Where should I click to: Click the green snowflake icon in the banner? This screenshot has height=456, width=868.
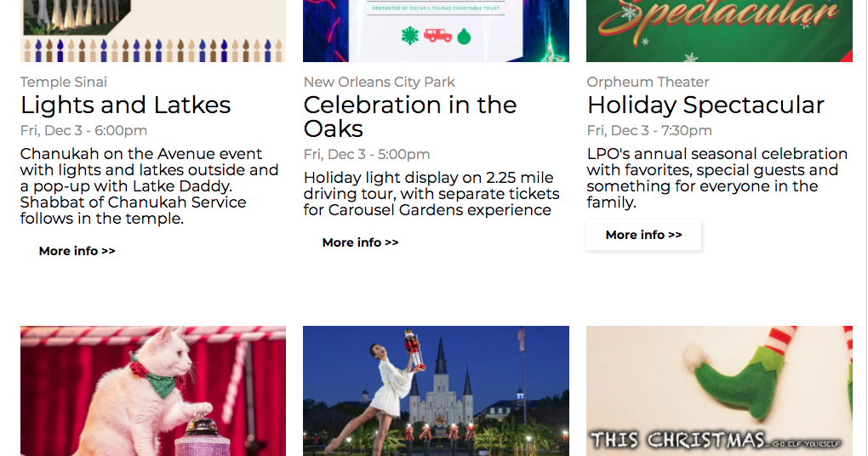(x=409, y=36)
